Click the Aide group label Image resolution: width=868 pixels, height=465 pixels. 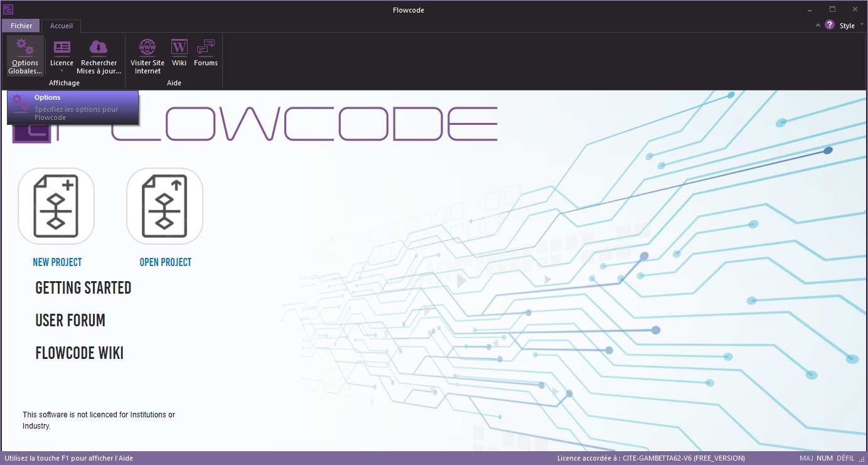(174, 83)
